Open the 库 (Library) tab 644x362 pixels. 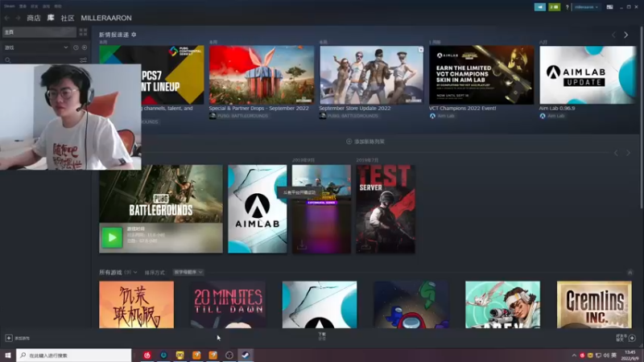pos(51,18)
